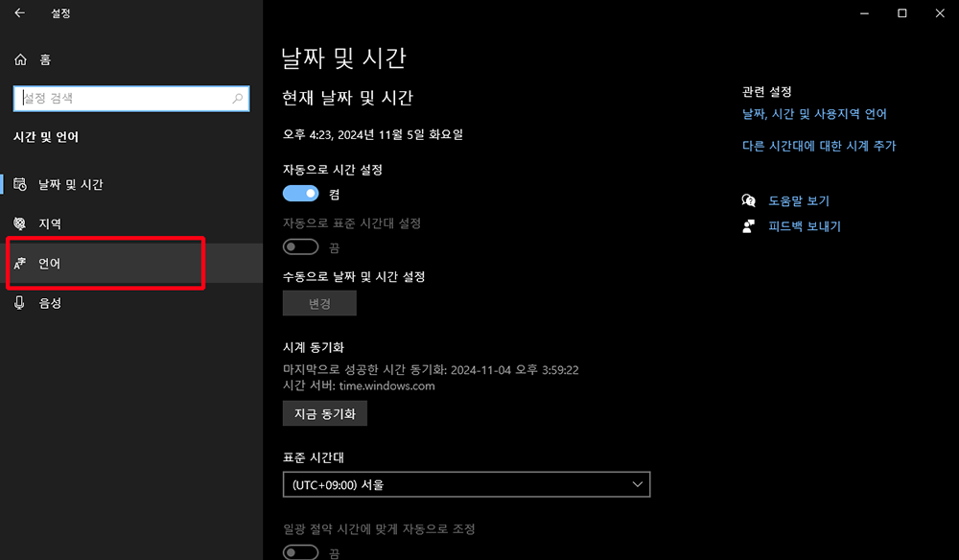Image resolution: width=959 pixels, height=560 pixels.
Task: Click the 날짜 및 시간 page title
Action: (343, 58)
